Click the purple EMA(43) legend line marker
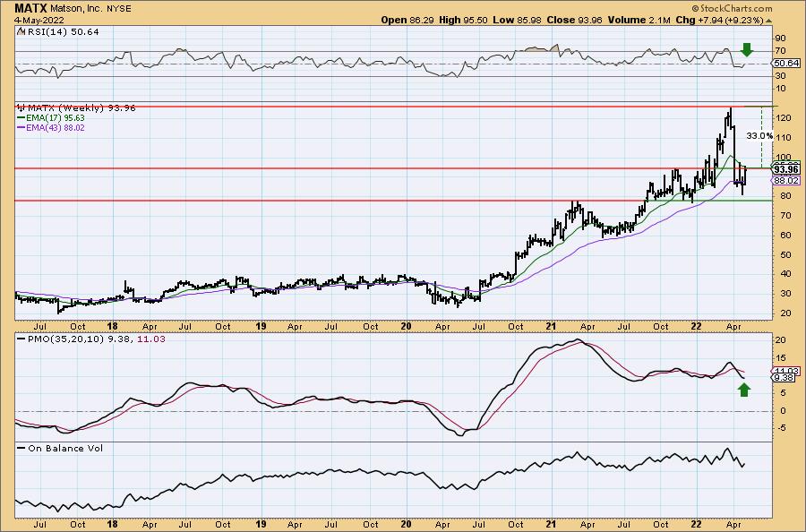806x532 pixels. (21, 128)
